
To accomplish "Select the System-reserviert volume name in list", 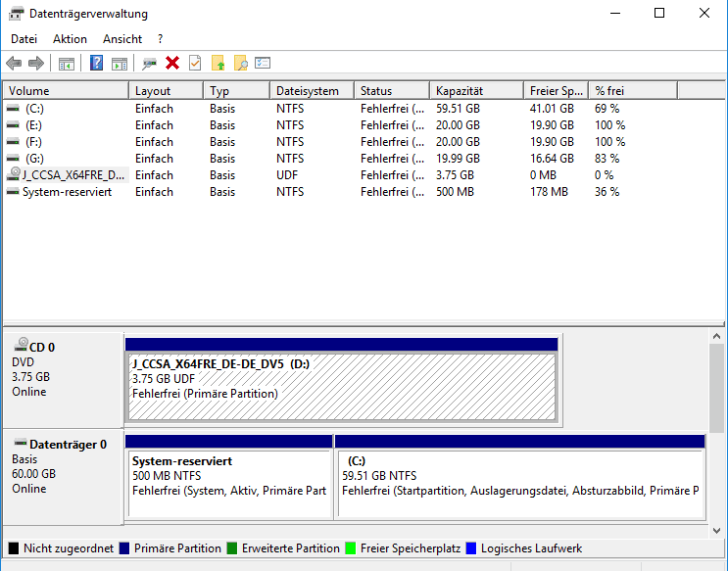I will pyautogui.click(x=68, y=192).
